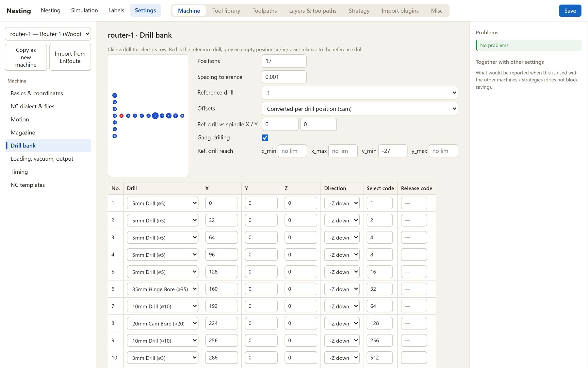Open NC templates in sidebar
This screenshot has width=588, height=368.
pyautogui.click(x=48, y=185)
